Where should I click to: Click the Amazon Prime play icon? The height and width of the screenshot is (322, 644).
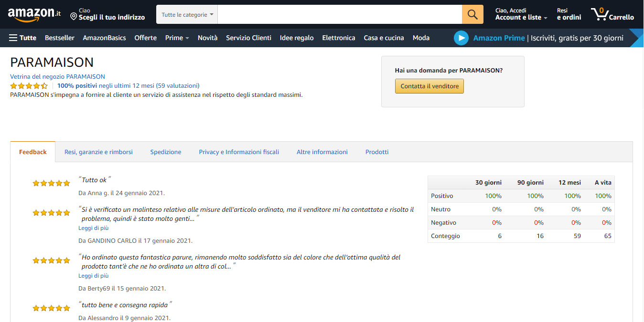(461, 38)
